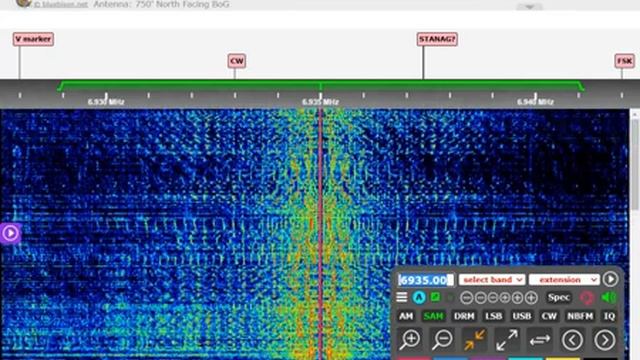This screenshot has width=640, height=360.
Task: Click the CW station label
Action: 237,61
